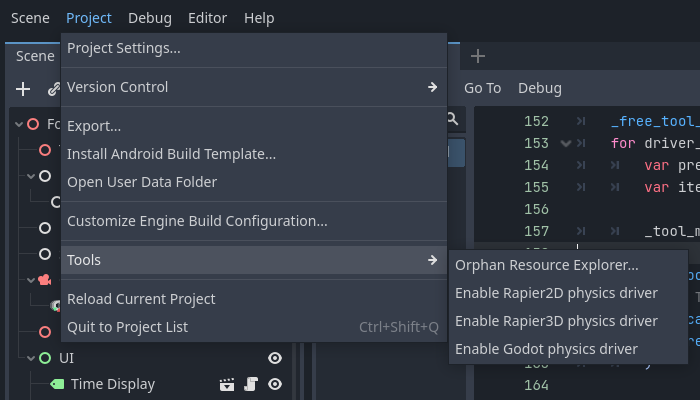This screenshot has width=700, height=400.
Task: Fold the code block at line 153
Action: 566,144
